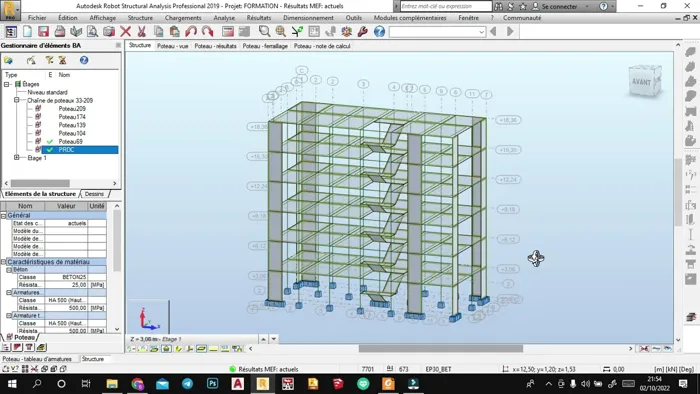Click the Print icon in toolbar
700x394 pixels.
click(x=60, y=31)
